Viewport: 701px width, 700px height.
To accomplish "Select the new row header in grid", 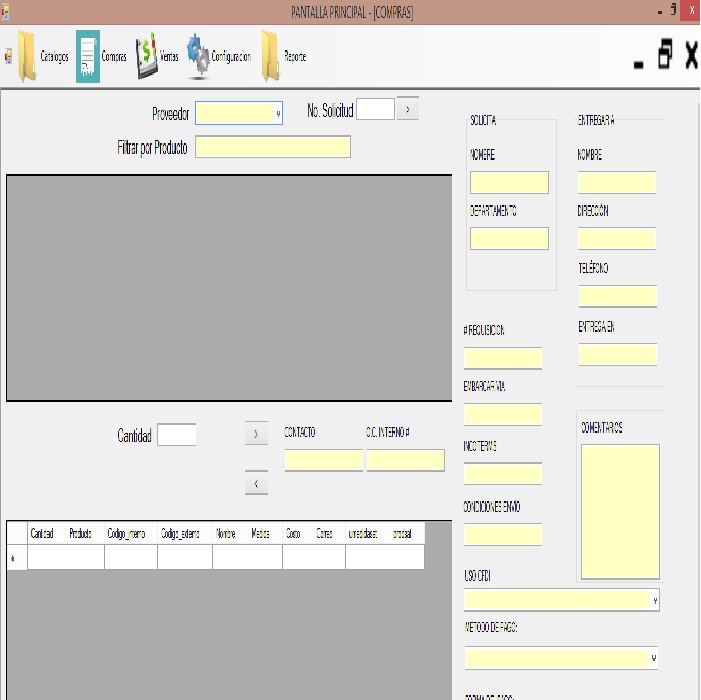I will click(x=16, y=557).
